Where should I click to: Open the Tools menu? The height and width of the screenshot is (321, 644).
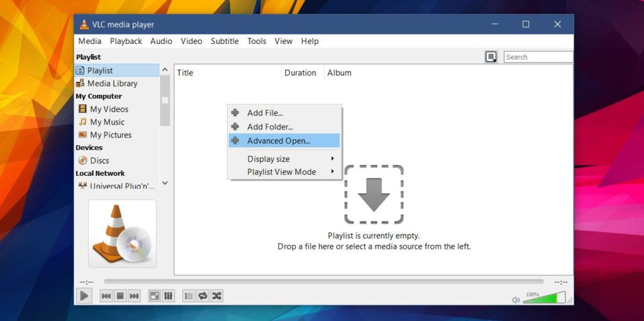pos(257,41)
